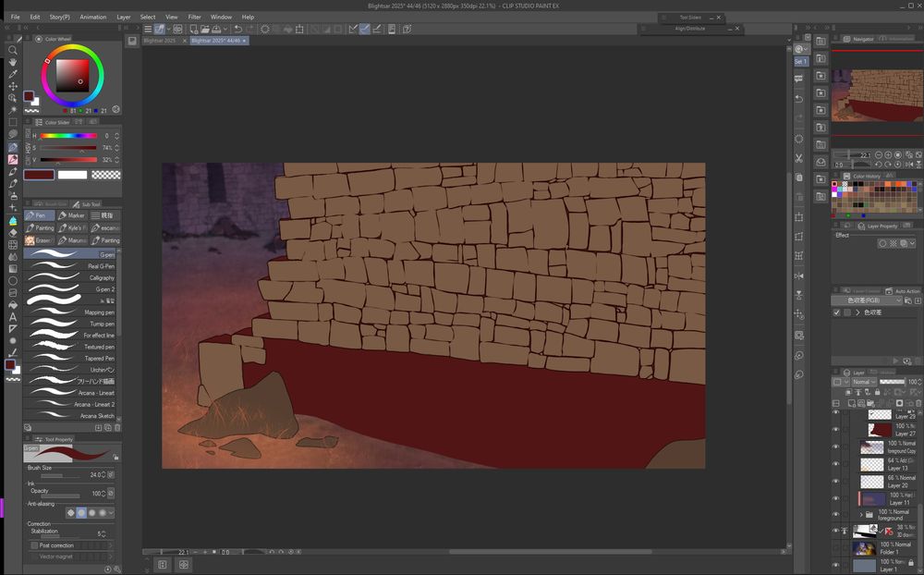Switch to the Marker sub tool tab
This screenshot has height=575, width=924.
(72, 215)
